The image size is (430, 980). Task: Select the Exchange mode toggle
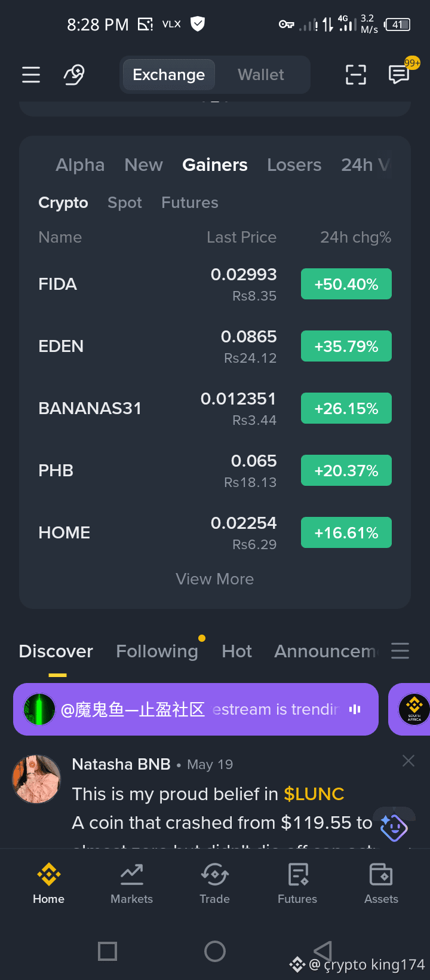tap(168, 75)
